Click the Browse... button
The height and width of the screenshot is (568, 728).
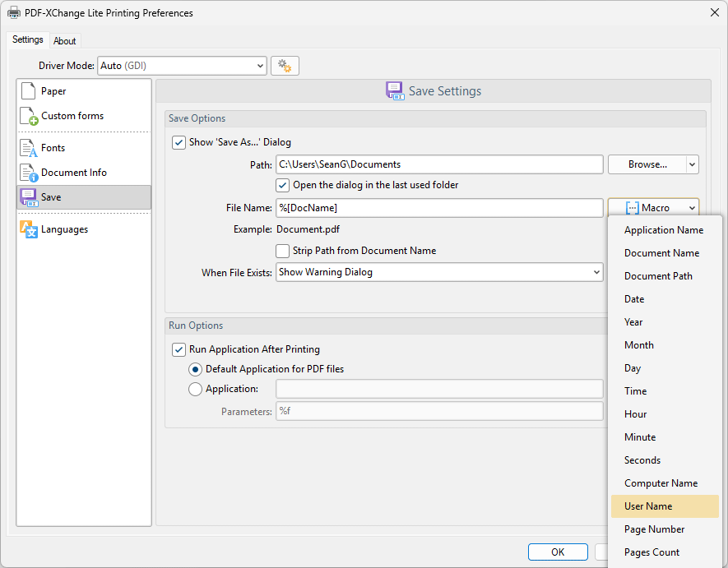point(647,164)
